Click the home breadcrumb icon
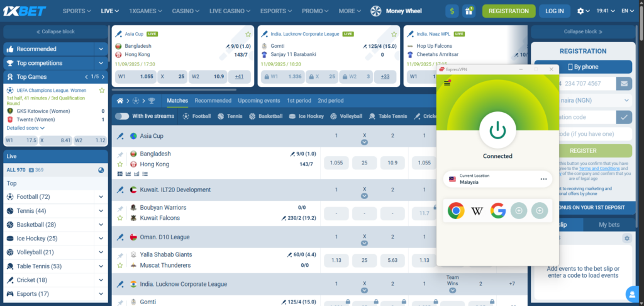 pos(120,100)
